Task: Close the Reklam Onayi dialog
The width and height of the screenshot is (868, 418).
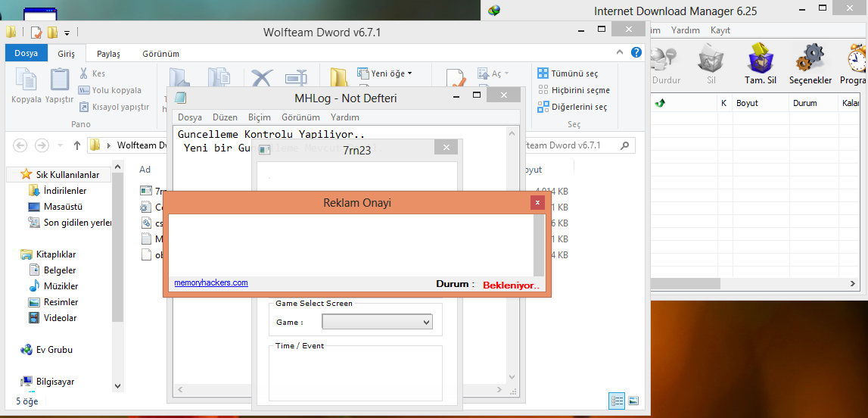Action: pyautogui.click(x=537, y=203)
